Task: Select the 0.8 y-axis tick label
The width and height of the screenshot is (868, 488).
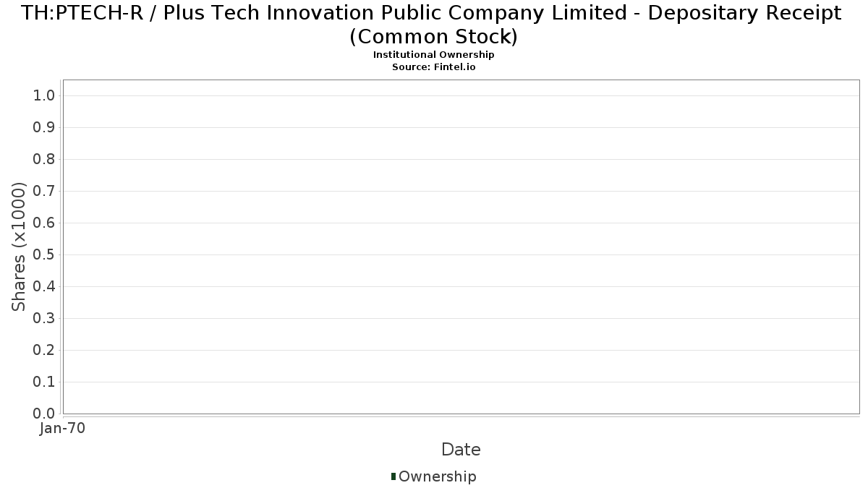Action: coord(44,160)
